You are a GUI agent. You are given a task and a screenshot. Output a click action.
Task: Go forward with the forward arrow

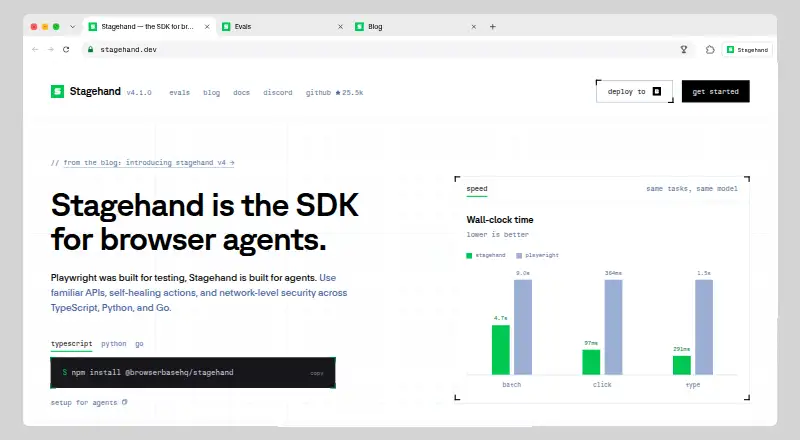coord(51,50)
